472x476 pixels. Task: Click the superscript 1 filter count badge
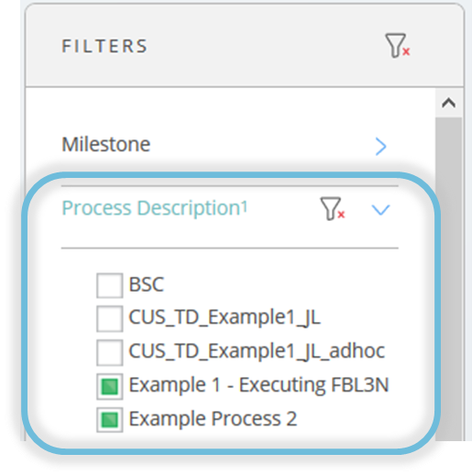(x=245, y=207)
